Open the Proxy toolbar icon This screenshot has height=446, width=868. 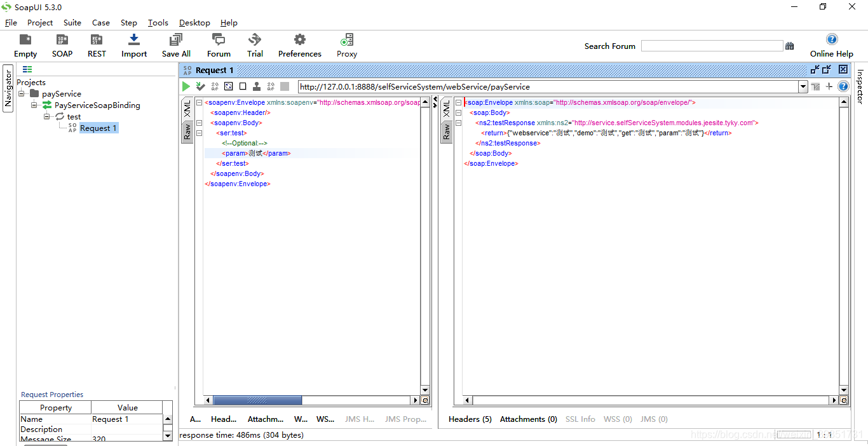[x=347, y=40]
